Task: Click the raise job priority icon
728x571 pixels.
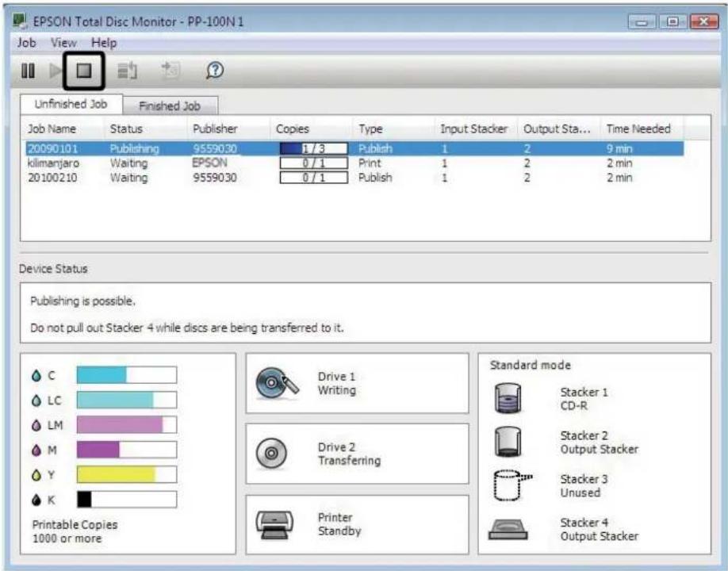Action: pyautogui.click(x=127, y=71)
